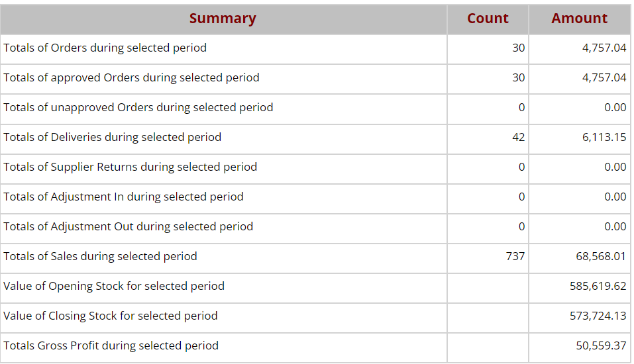This screenshot has height=364, width=634.
Task: Select the unapproved Orders row label
Action: click(x=138, y=107)
